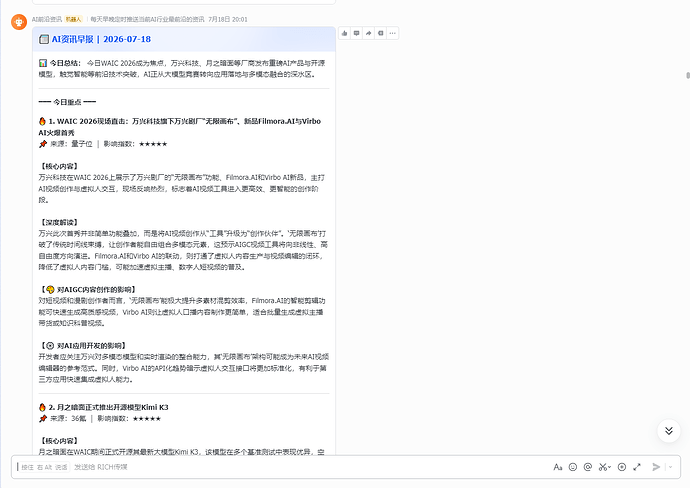The width and height of the screenshot is (690, 488).
Task: Click the fourth message action icon
Action: tap(381, 33)
